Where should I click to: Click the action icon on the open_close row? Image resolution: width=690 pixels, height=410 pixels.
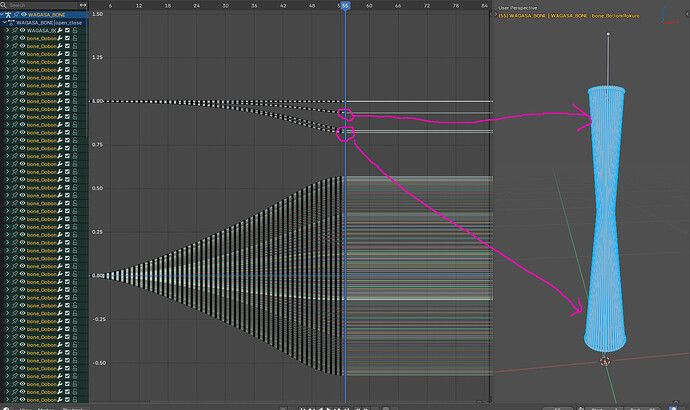pyautogui.click(x=11, y=22)
